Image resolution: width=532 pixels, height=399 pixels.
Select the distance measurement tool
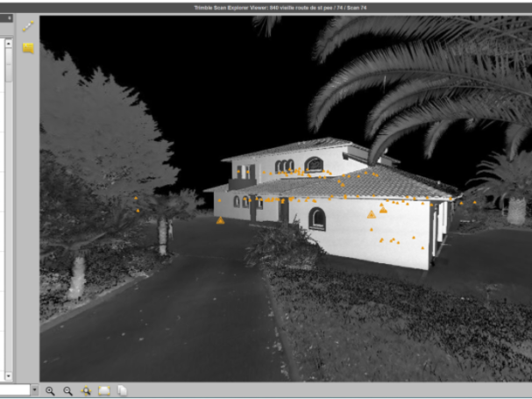click(x=28, y=27)
